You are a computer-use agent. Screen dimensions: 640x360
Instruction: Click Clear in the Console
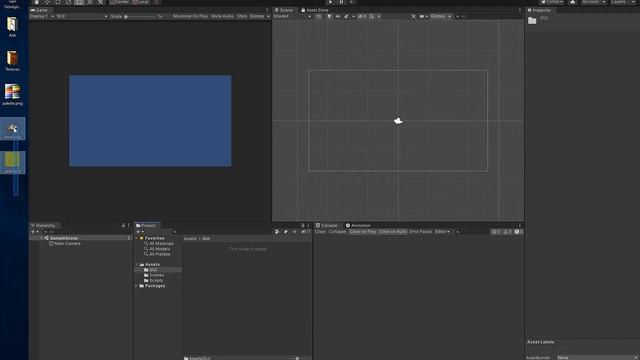(x=320, y=232)
